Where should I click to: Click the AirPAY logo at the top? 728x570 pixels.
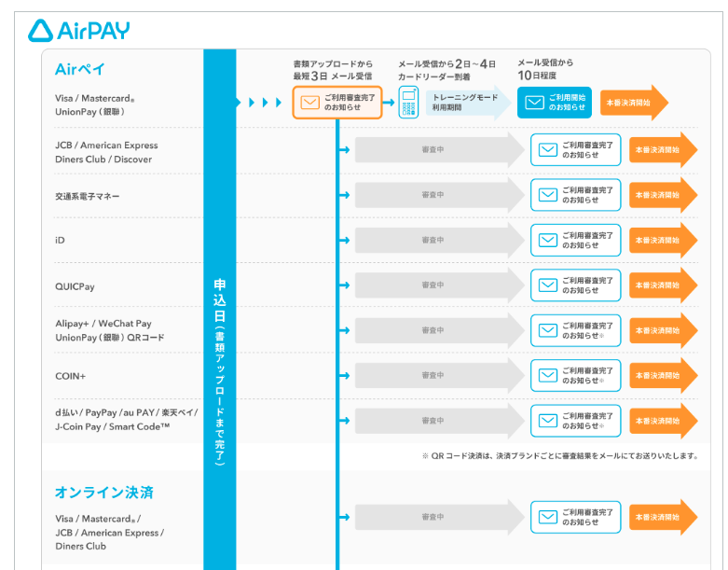78,31
